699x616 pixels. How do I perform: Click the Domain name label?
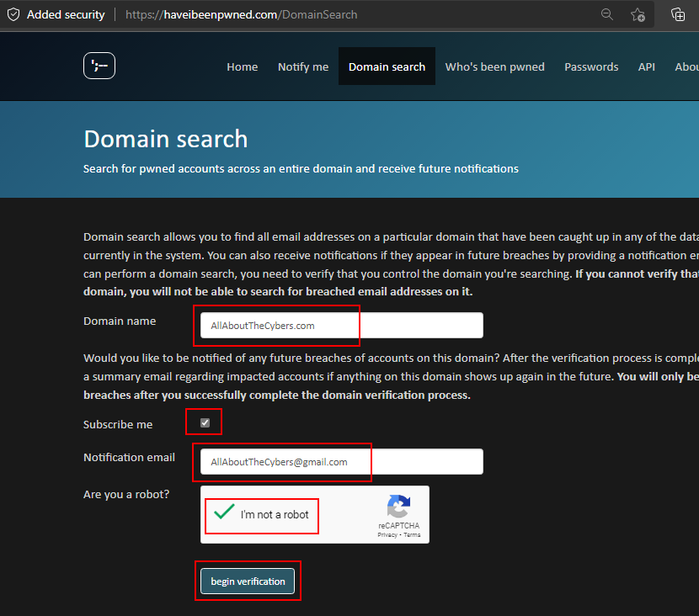point(120,321)
